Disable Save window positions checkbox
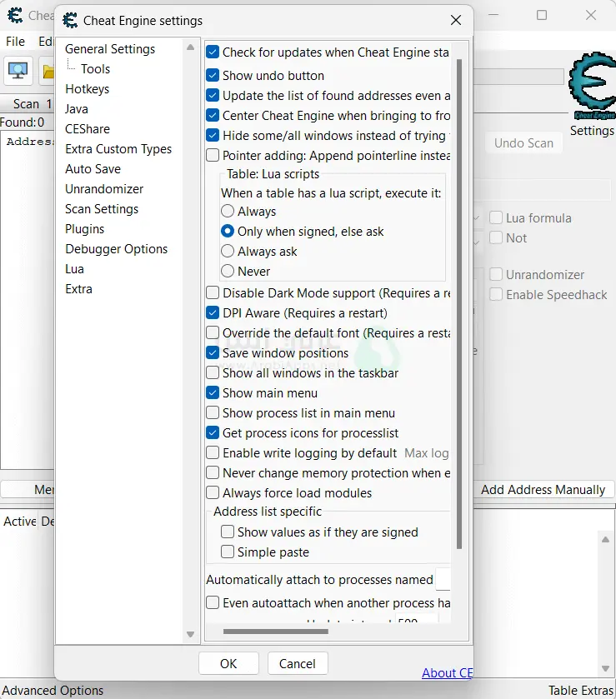The height and width of the screenshot is (699, 616). point(213,353)
